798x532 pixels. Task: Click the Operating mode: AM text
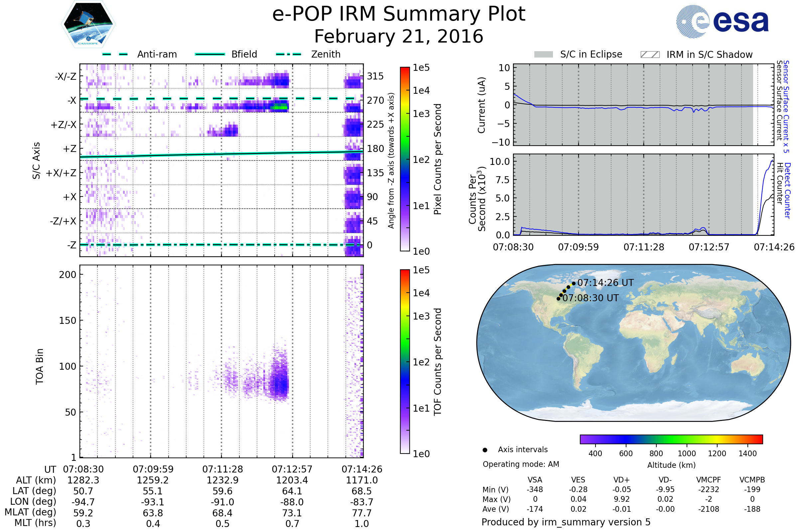[521, 464]
